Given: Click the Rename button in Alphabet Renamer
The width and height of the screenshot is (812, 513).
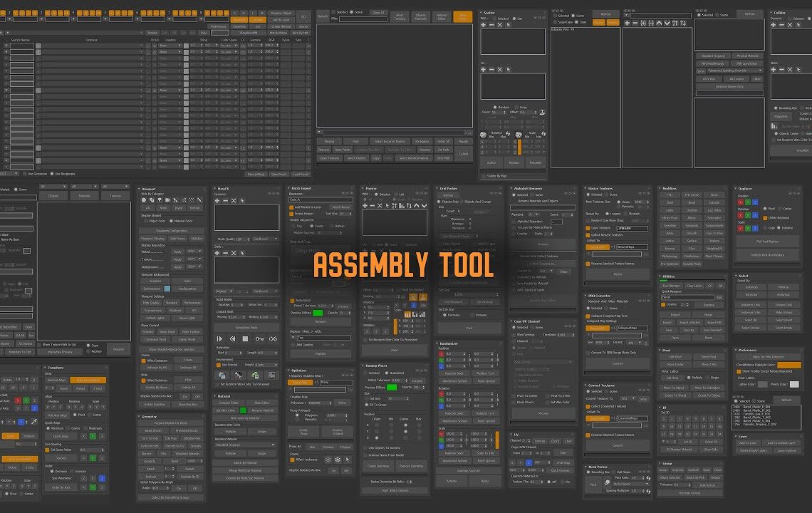Looking at the screenshot, I should [543, 244].
